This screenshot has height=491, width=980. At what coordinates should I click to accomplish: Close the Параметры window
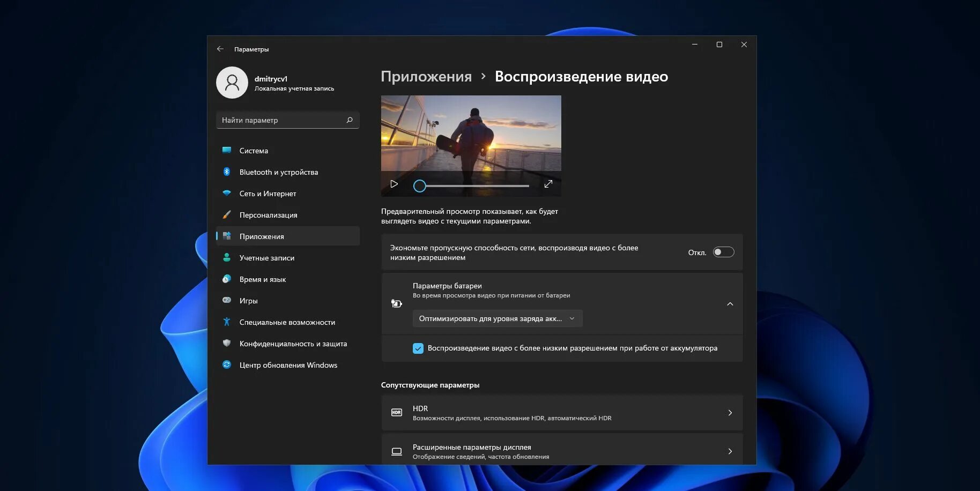(744, 44)
